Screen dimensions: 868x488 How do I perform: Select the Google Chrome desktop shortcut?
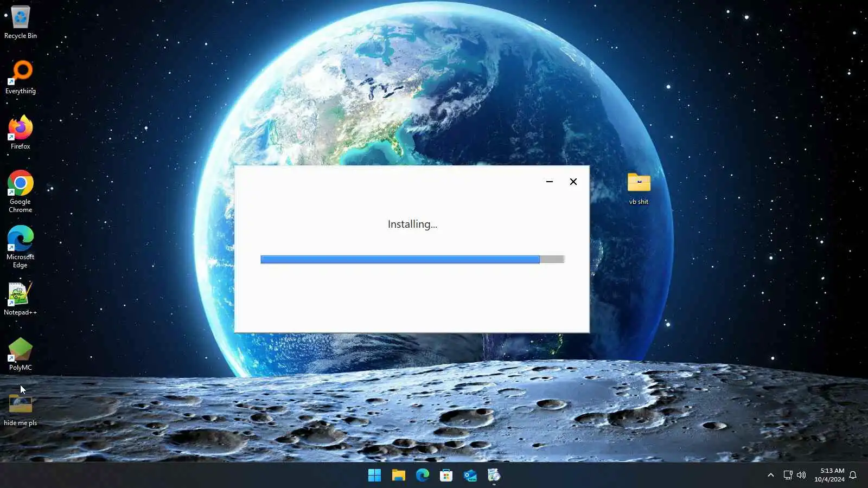(x=21, y=192)
